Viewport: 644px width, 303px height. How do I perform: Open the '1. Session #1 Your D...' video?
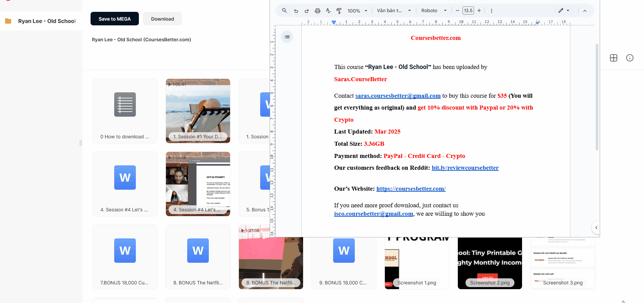[x=198, y=111]
